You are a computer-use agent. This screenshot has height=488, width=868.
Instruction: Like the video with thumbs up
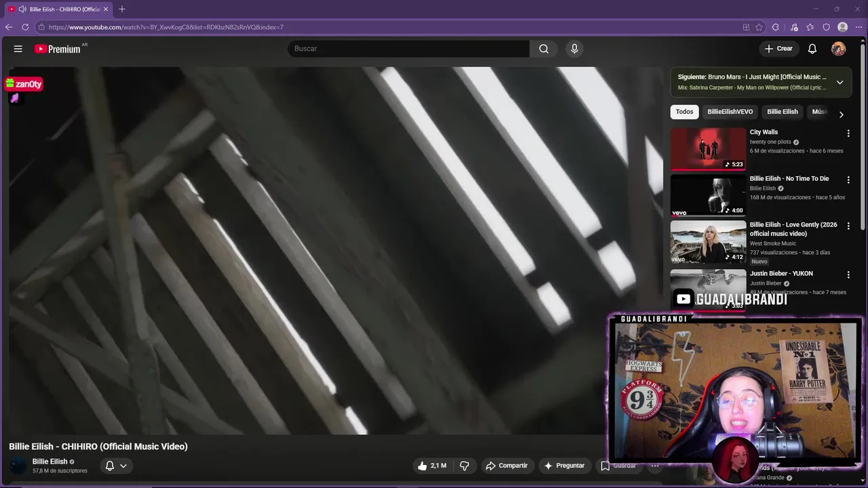pyautogui.click(x=432, y=466)
